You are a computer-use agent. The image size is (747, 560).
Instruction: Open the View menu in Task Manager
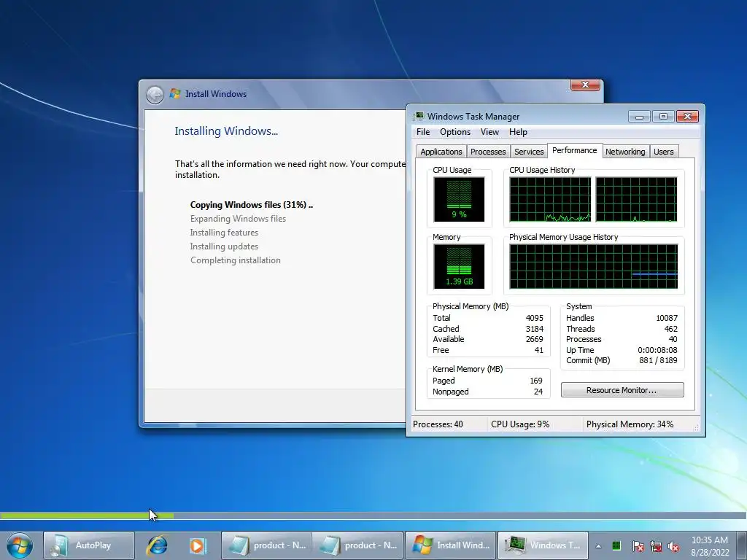(489, 132)
